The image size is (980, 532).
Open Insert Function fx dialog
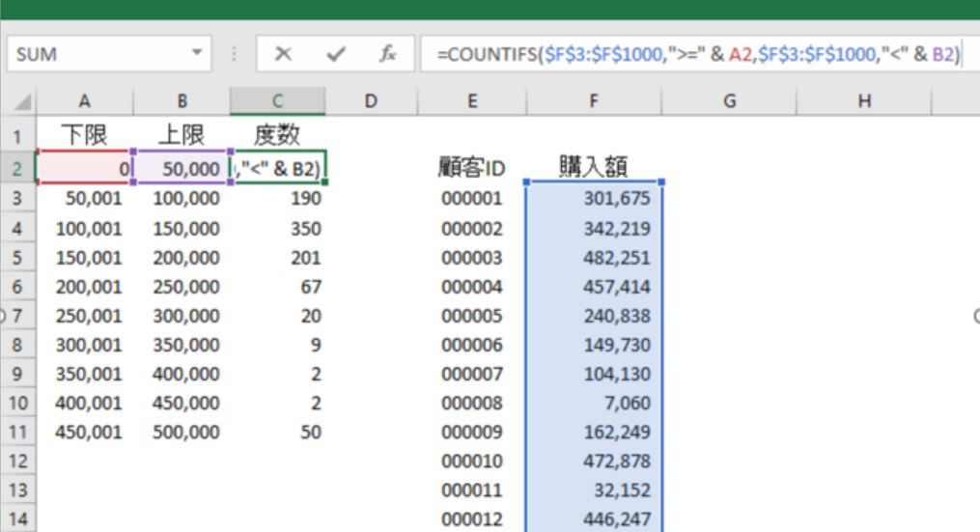point(387,54)
